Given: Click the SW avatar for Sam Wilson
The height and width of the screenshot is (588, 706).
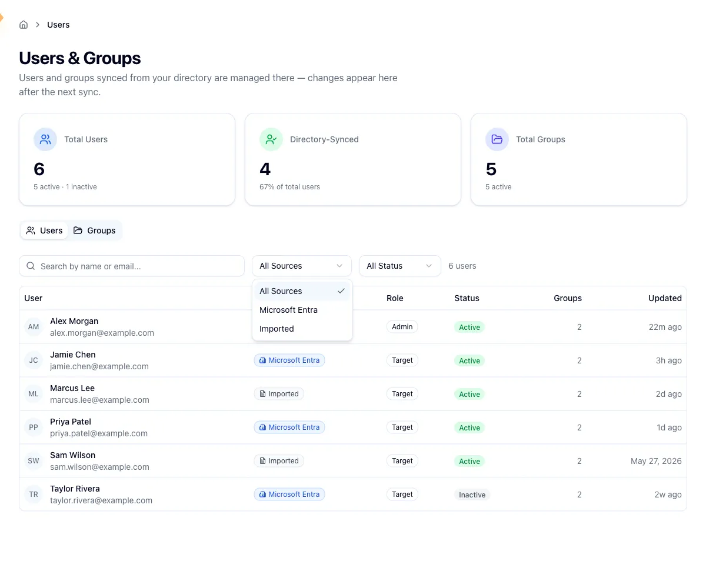Looking at the screenshot, I should [x=34, y=461].
